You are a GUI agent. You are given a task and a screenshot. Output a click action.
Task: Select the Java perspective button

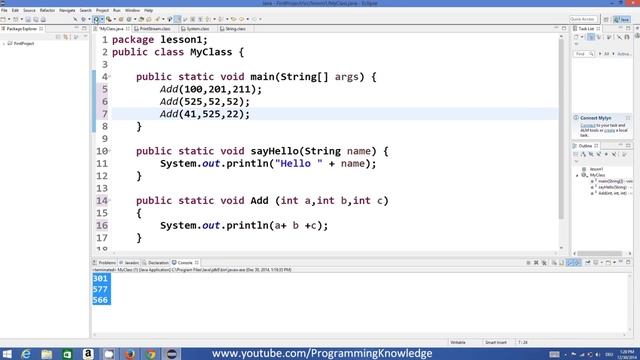tap(622, 19)
